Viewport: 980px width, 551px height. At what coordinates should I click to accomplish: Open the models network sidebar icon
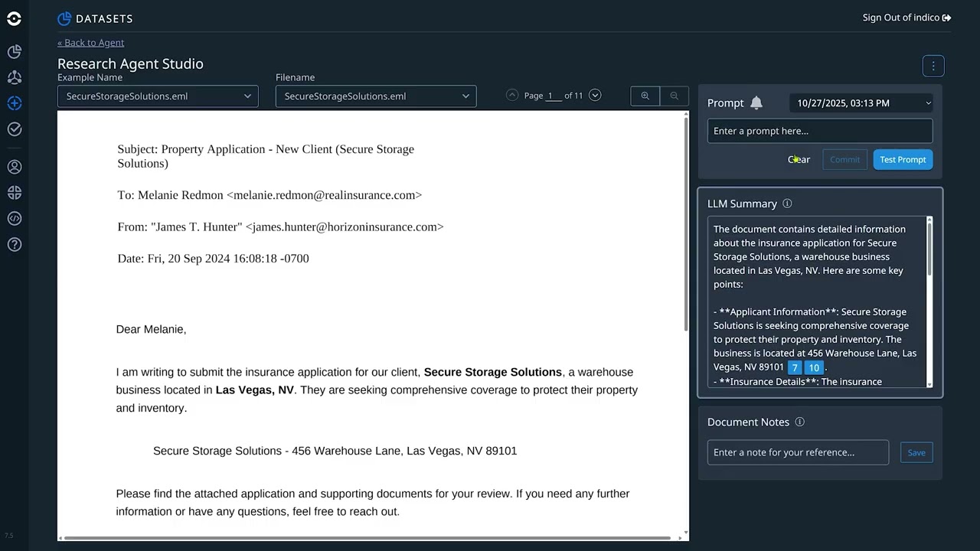[x=14, y=77]
